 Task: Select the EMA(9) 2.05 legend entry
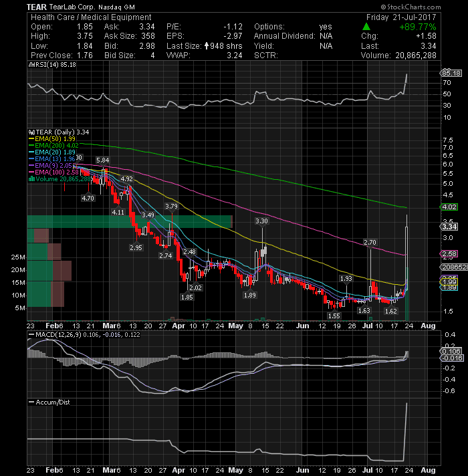(x=50, y=165)
